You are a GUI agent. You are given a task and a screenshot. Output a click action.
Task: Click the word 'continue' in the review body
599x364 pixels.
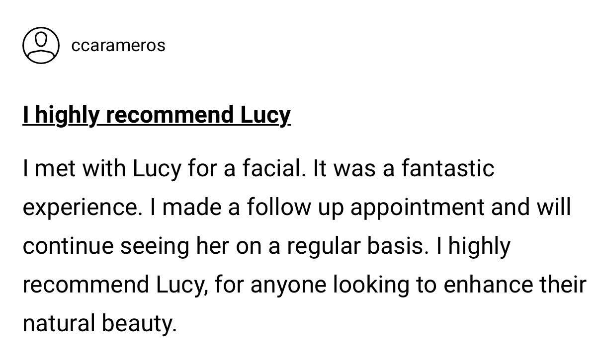click(68, 246)
